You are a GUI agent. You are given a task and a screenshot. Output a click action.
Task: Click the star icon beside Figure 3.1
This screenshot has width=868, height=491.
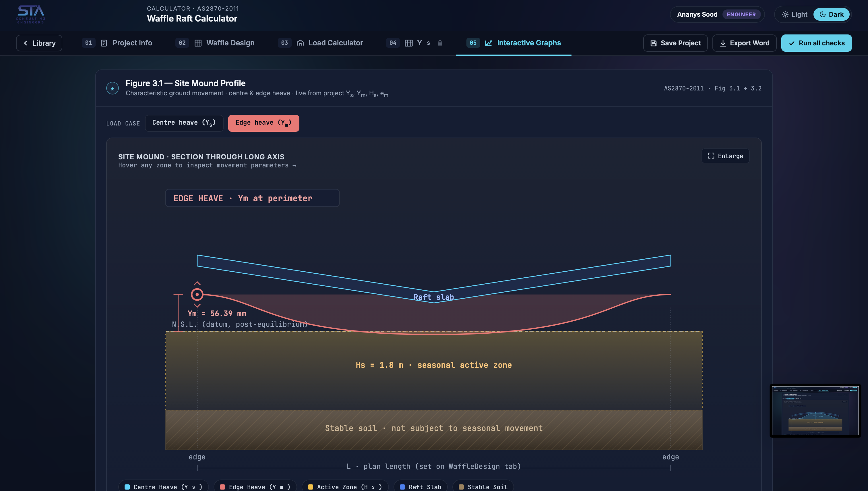(112, 88)
